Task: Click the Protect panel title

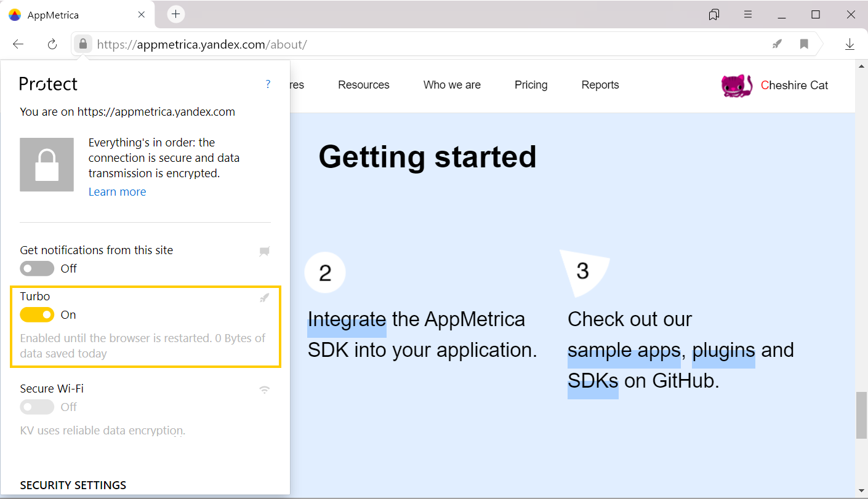Action: (49, 84)
